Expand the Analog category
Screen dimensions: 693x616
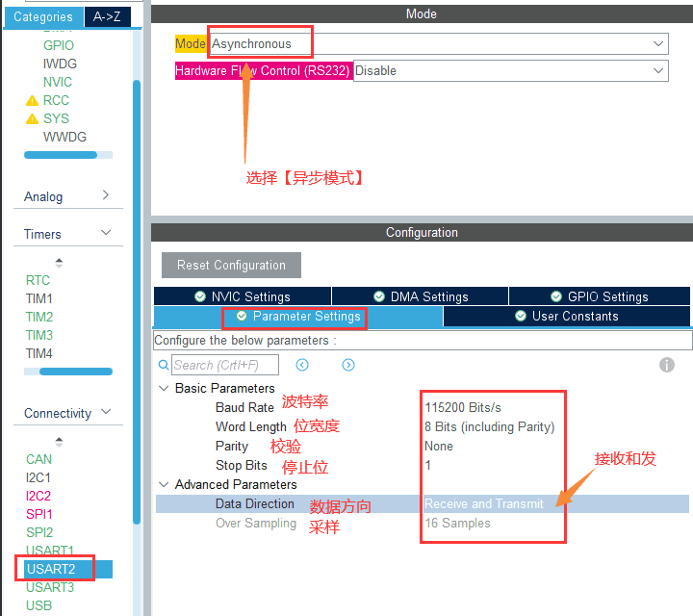tap(106, 195)
